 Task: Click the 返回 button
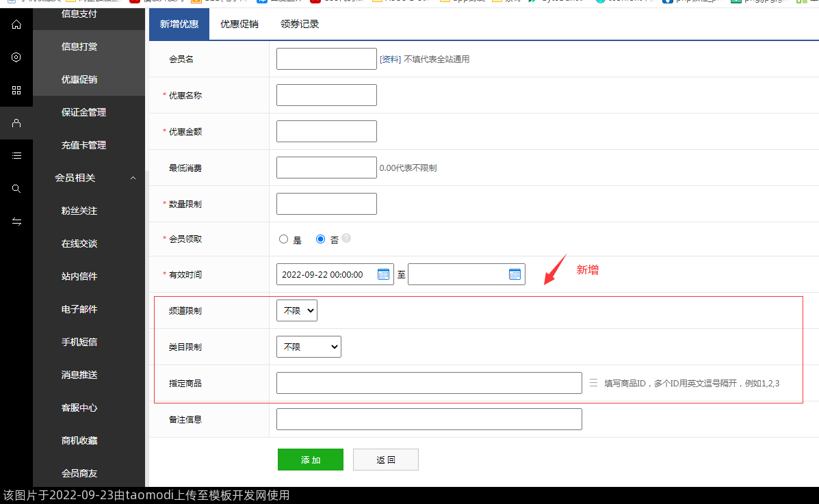click(385, 460)
